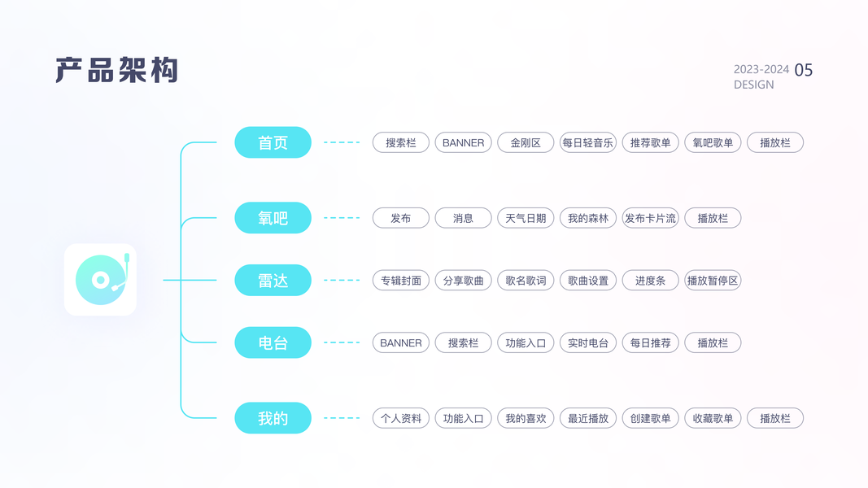Screen dimensions: 868x488
Task: Click the 每日轻音乐 pill
Action: point(587,142)
